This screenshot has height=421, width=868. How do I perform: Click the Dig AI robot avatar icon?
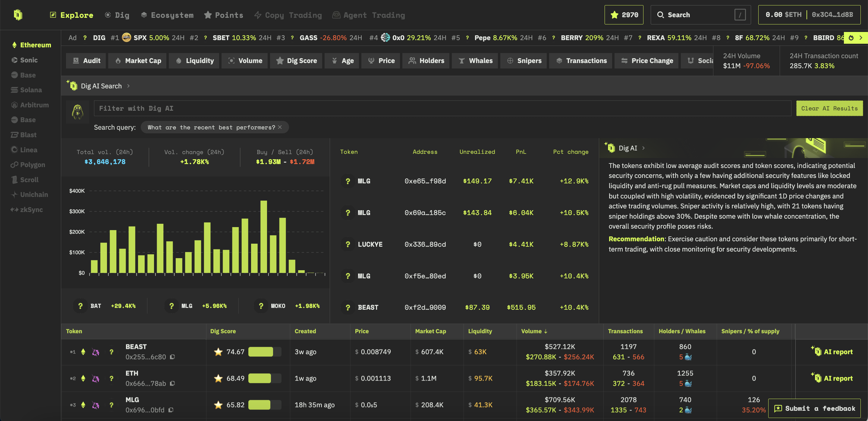coord(77,112)
